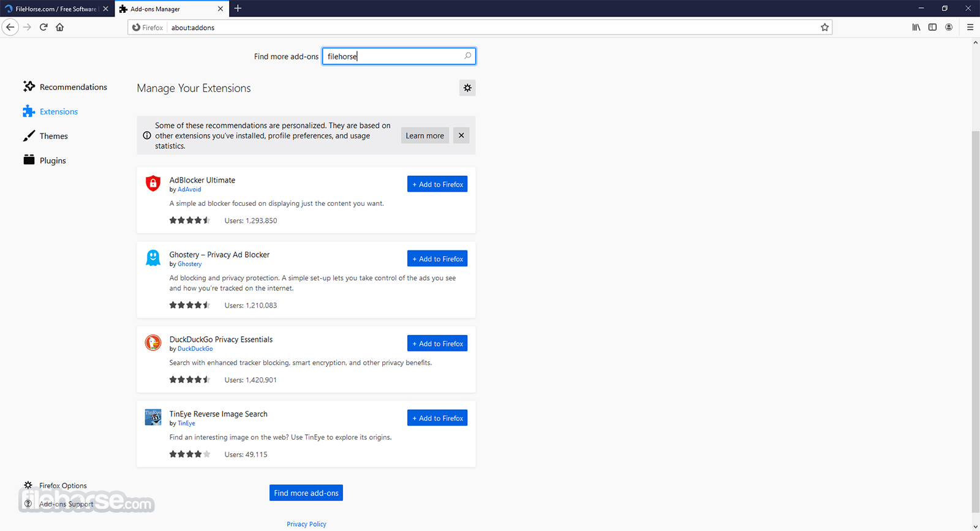Open a new tab with plus button
The image size is (980, 531).
coord(238,8)
